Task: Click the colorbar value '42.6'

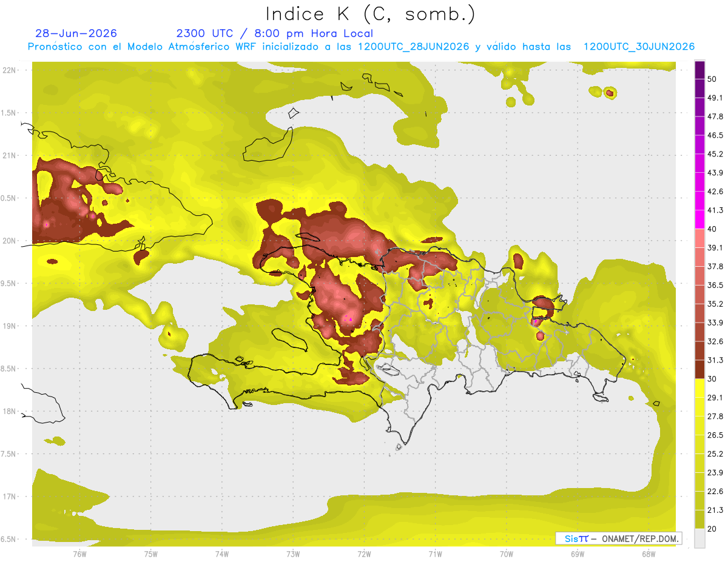Action: pyautogui.click(x=715, y=192)
